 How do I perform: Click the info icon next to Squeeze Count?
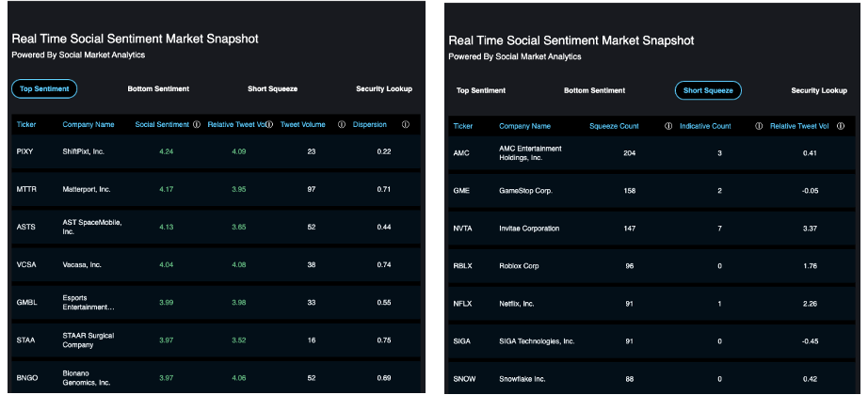pos(667,126)
